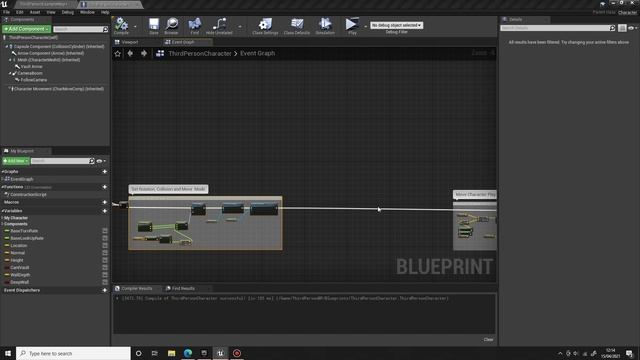Open the Add New dropdown in My Blueprint
Viewport: 640px width, 360px height.
tap(16, 161)
